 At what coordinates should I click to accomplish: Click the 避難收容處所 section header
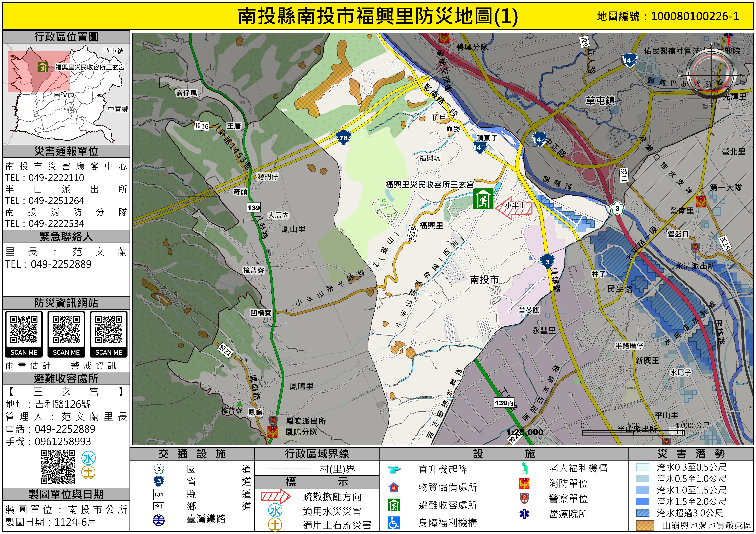(66, 378)
